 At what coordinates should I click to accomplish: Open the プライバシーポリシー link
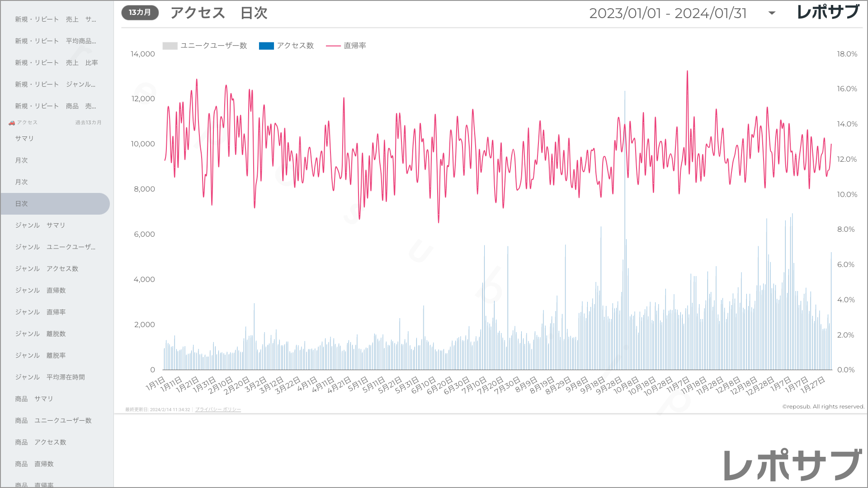(218, 409)
